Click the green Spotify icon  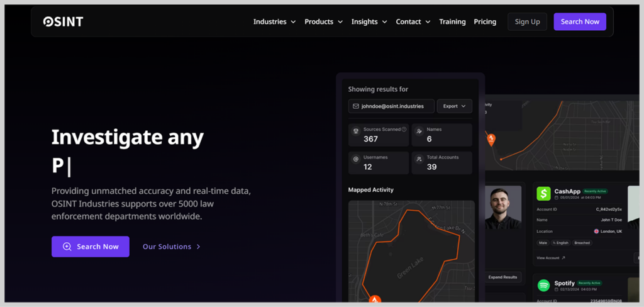(x=543, y=286)
